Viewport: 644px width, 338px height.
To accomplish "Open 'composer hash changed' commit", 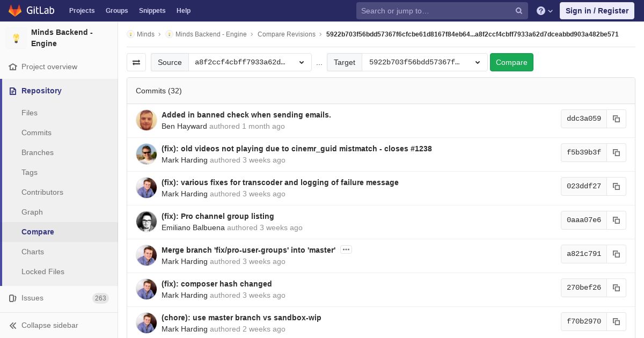I will pos(217,284).
